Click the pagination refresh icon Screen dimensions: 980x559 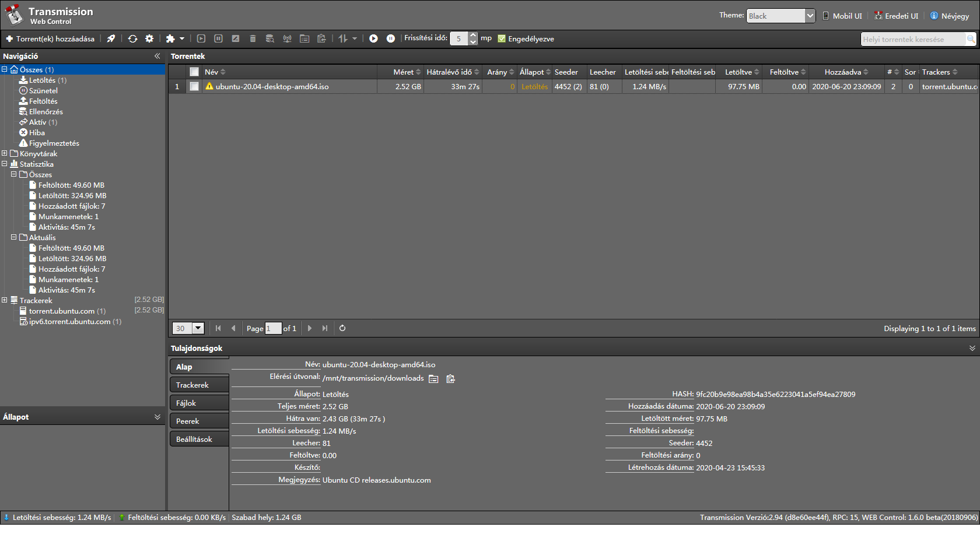pyautogui.click(x=342, y=328)
